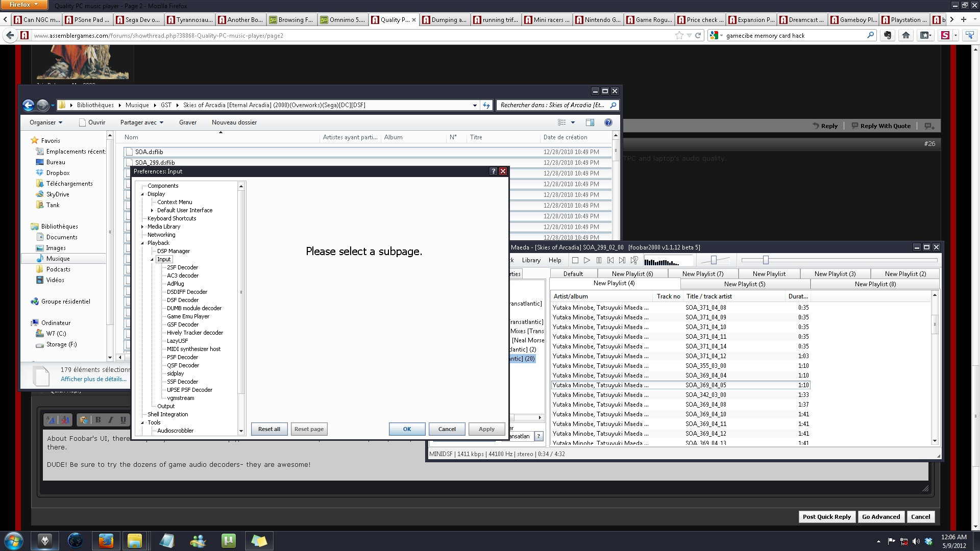The image size is (980, 551).
Task: Refresh the Explorer folder view
Action: click(x=486, y=105)
